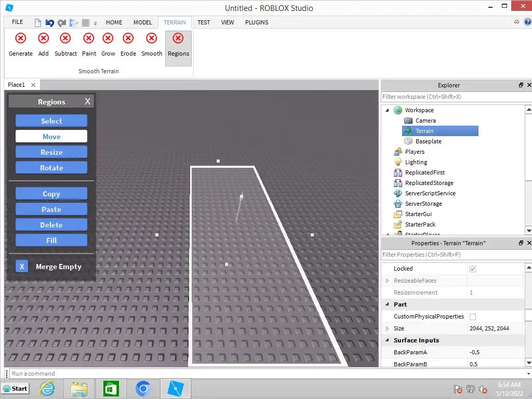
Task: Expand the Size property
Action: tap(387, 328)
